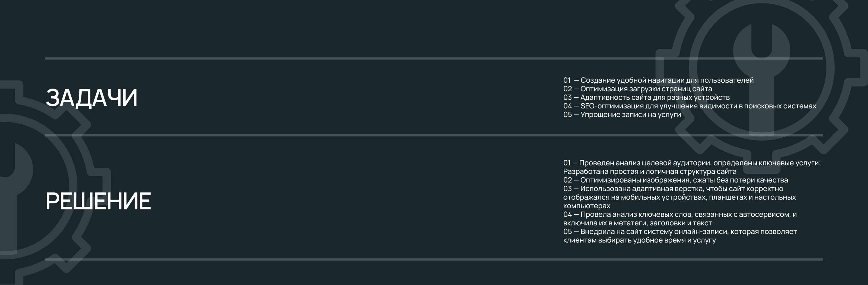
Task: Click the SEO-оптимизация task line
Action: 690,106
